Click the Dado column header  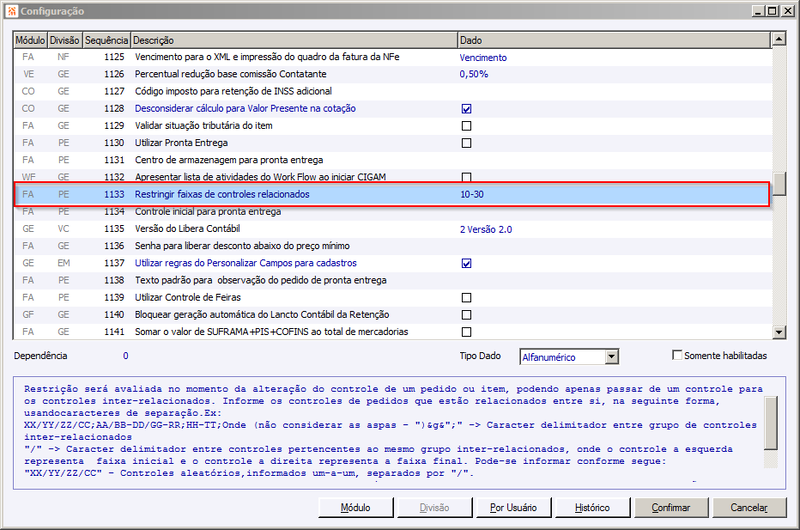[x=614, y=40]
